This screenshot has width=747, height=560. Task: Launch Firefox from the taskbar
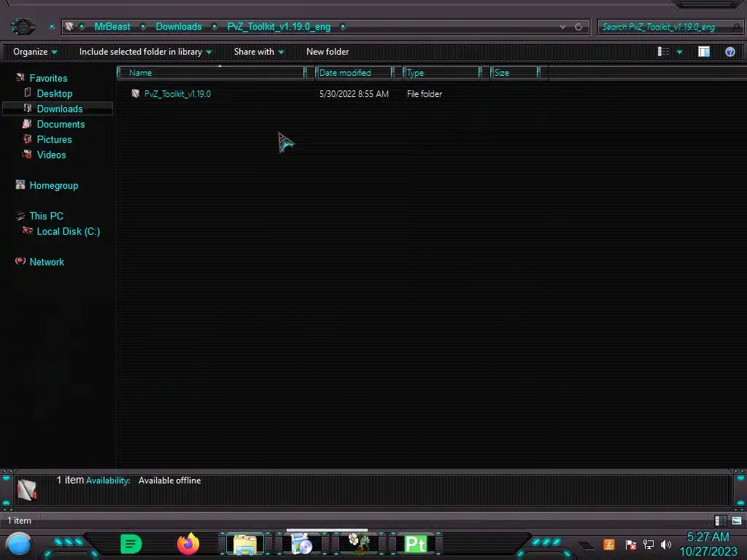pyautogui.click(x=188, y=544)
